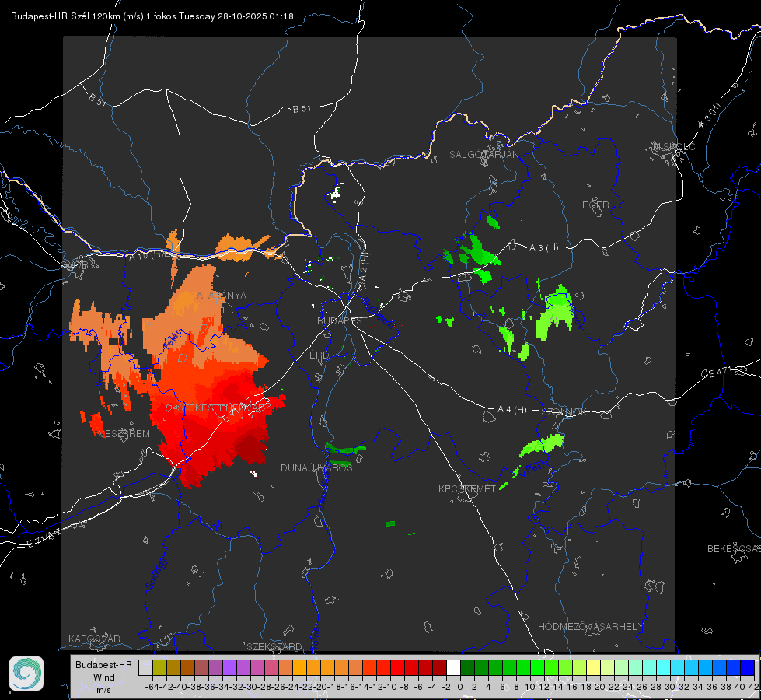Viewport: 761px width, 700px height.
Task: Click the 'A 2 (H)' road label north of Budapest
Action: click(x=364, y=268)
